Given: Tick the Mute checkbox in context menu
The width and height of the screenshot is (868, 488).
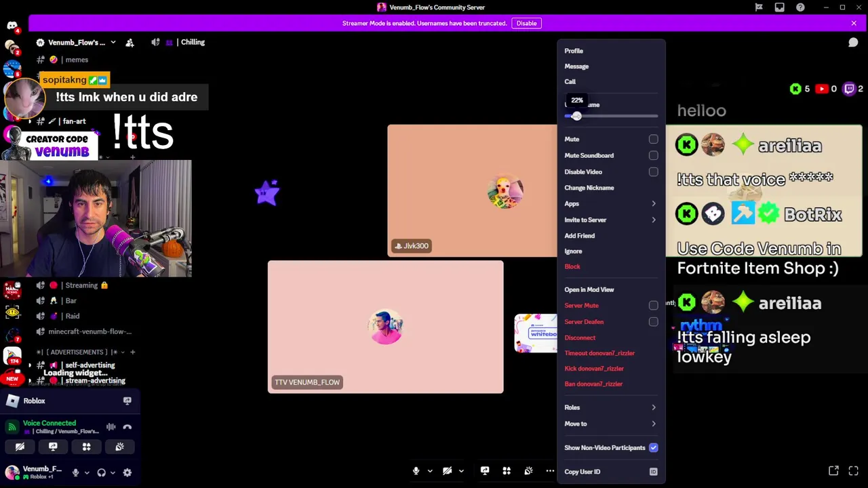Looking at the screenshot, I should click(653, 139).
